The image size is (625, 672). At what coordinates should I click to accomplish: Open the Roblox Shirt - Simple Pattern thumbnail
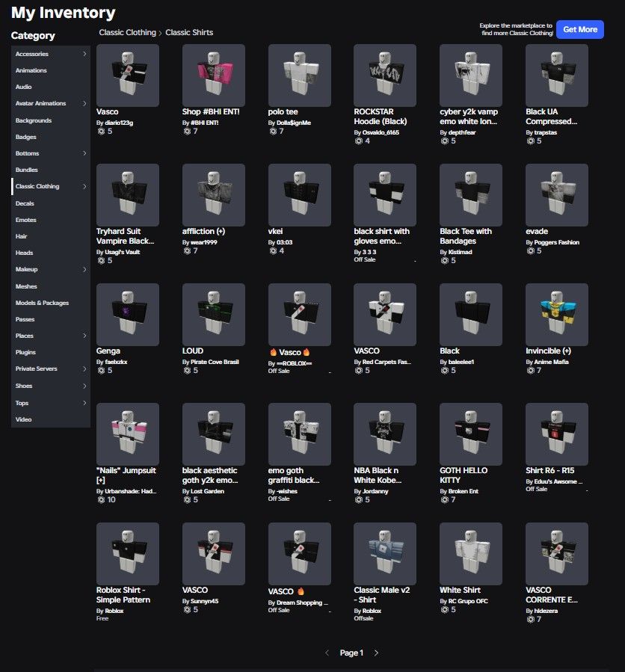pyautogui.click(x=128, y=553)
